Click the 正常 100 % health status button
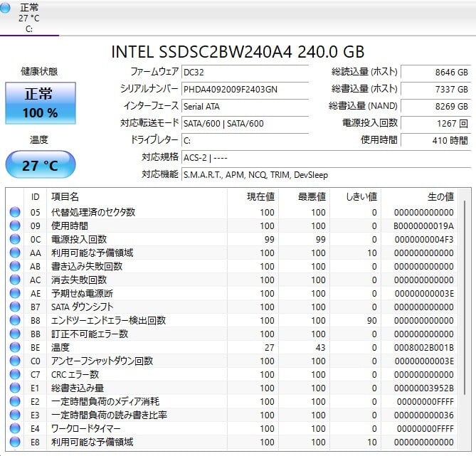476x456 pixels. point(41,103)
